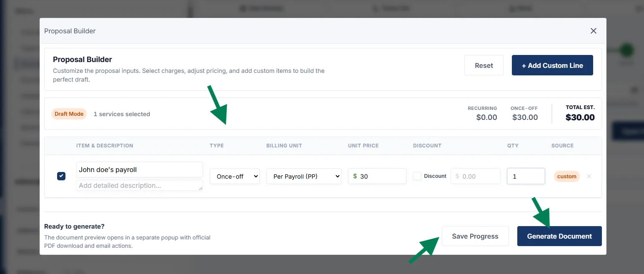Screen dimensions: 644x274
Task: Click the TOTAL EST. $30.00 amount
Action: coord(580,117)
